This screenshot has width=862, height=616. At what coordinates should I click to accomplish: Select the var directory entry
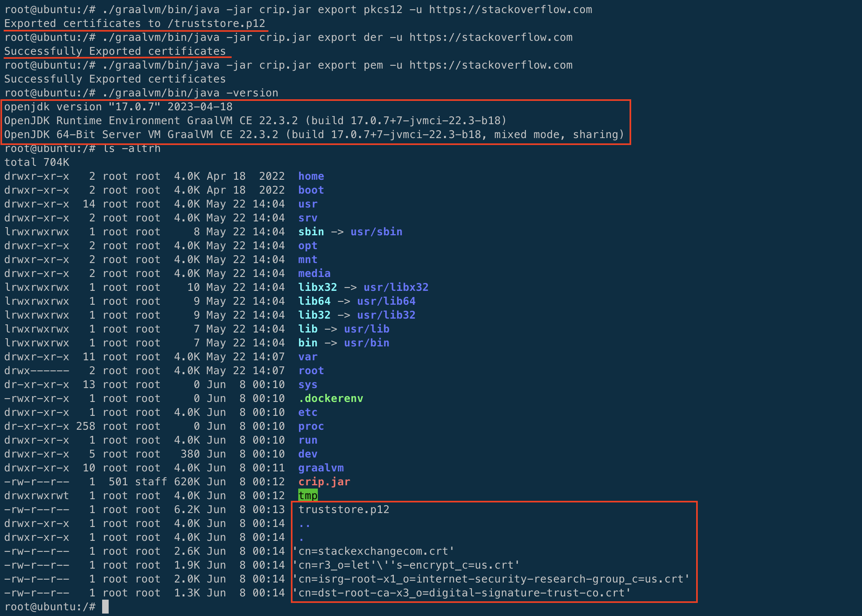tap(308, 357)
